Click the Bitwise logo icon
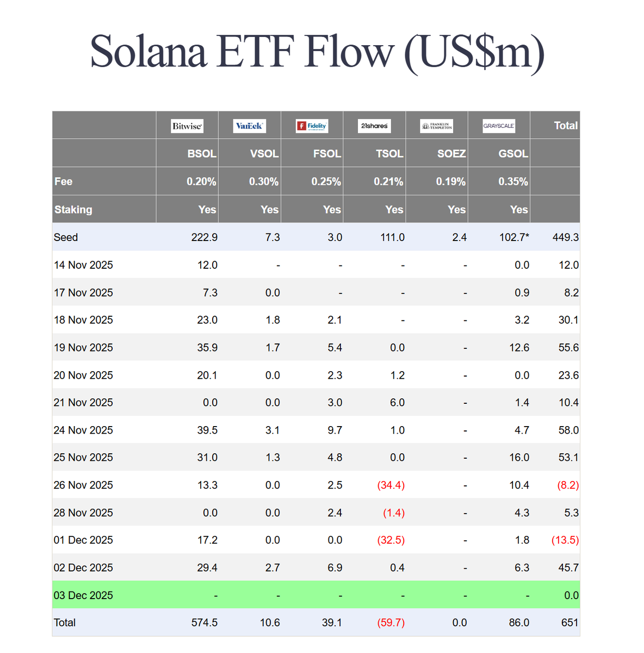644x653 pixels. (187, 126)
